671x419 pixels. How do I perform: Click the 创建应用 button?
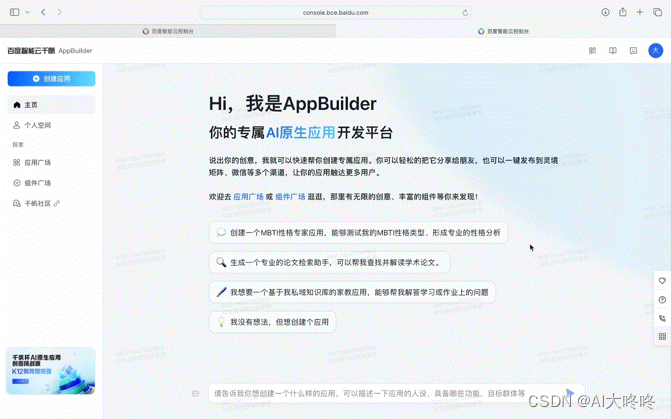coord(51,79)
